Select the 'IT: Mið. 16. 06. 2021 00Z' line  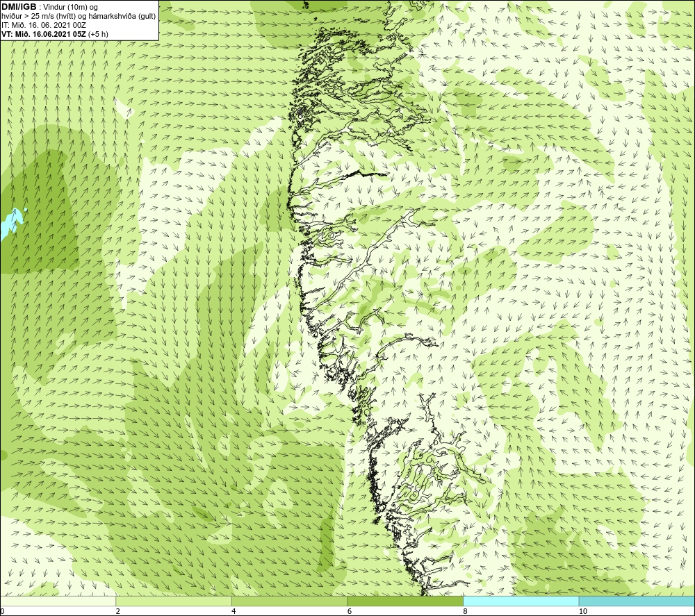click(43, 25)
